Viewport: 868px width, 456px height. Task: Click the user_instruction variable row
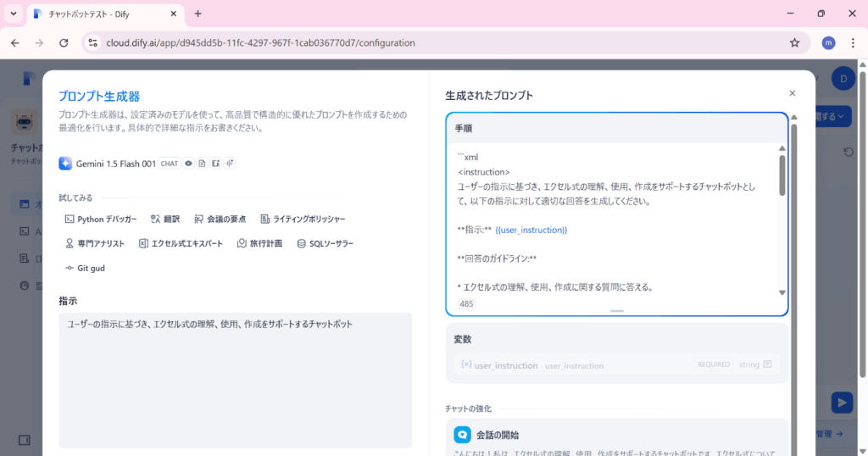click(x=617, y=364)
